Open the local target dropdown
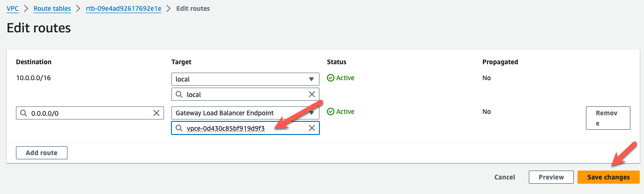 pyautogui.click(x=245, y=79)
